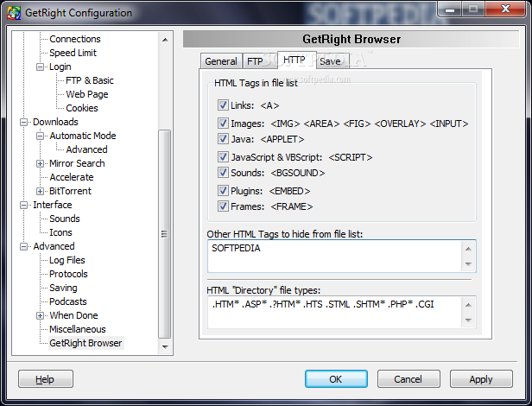This screenshot has height=406, width=532.
Task: Collapse the Login tree node
Action: pos(40,67)
